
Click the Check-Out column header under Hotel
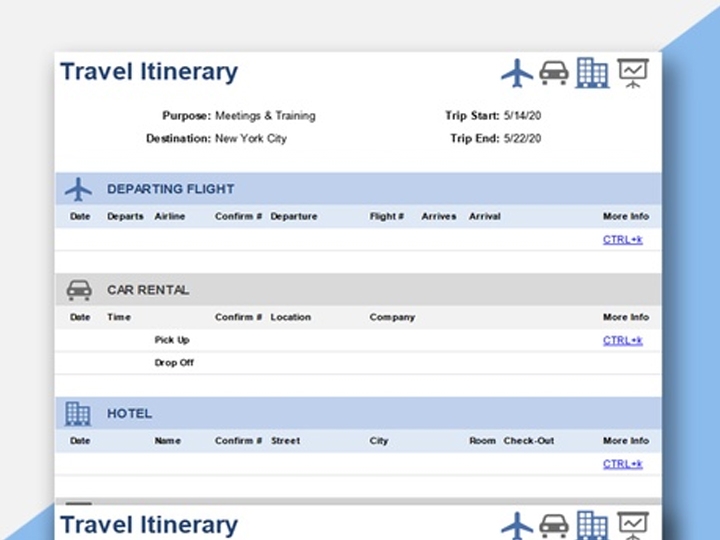529,441
